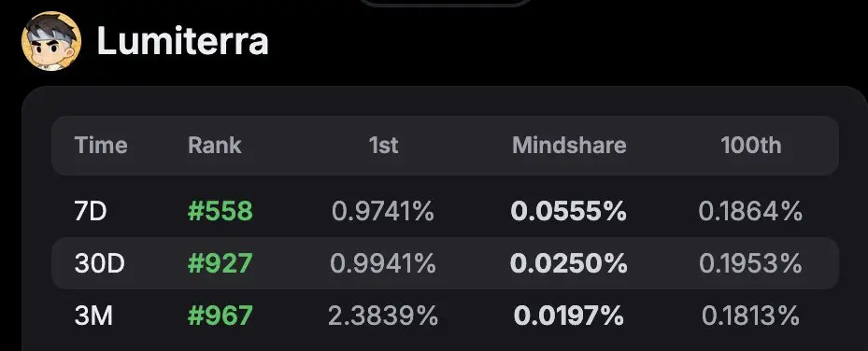868x351 pixels.
Task: Click the 1st column header
Action: (383, 146)
